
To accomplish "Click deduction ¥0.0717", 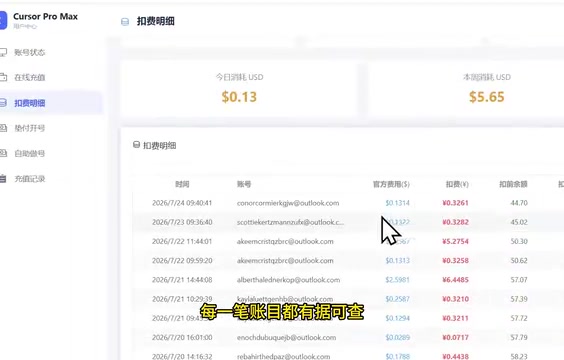I will 455,337.
